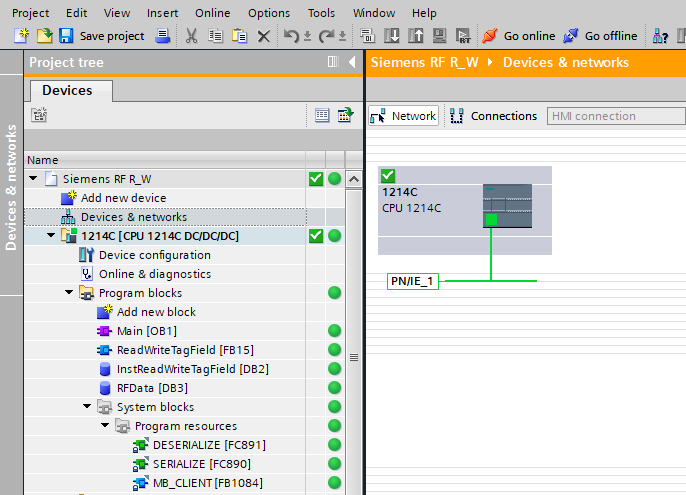Viewport: 686px width, 495px height.
Task: Select the Devices tab
Action: click(67, 90)
